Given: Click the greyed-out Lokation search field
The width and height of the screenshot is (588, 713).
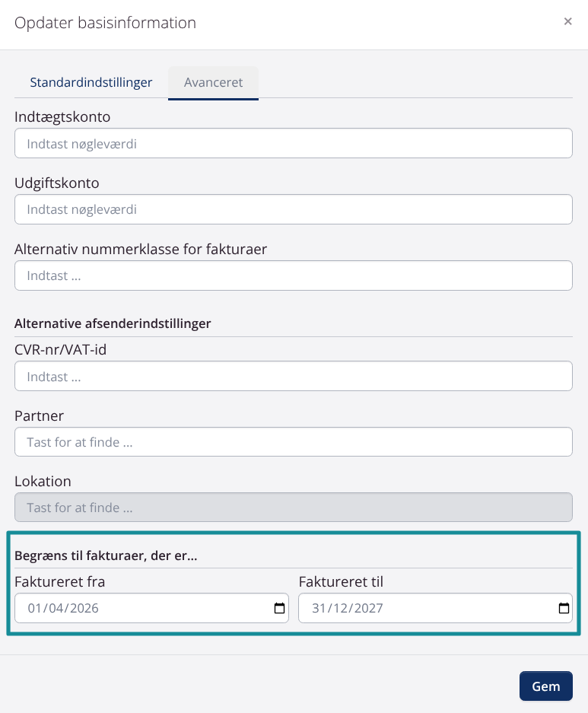Looking at the screenshot, I should 293,508.
